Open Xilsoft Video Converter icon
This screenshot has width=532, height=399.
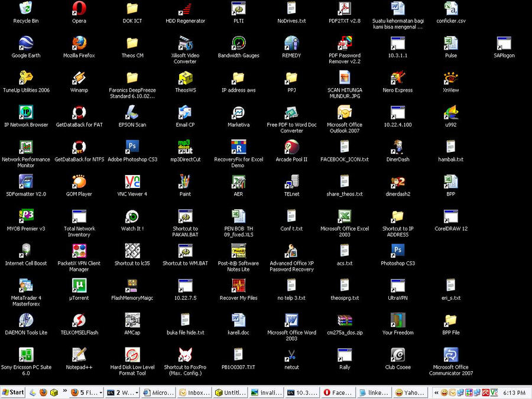(x=185, y=43)
